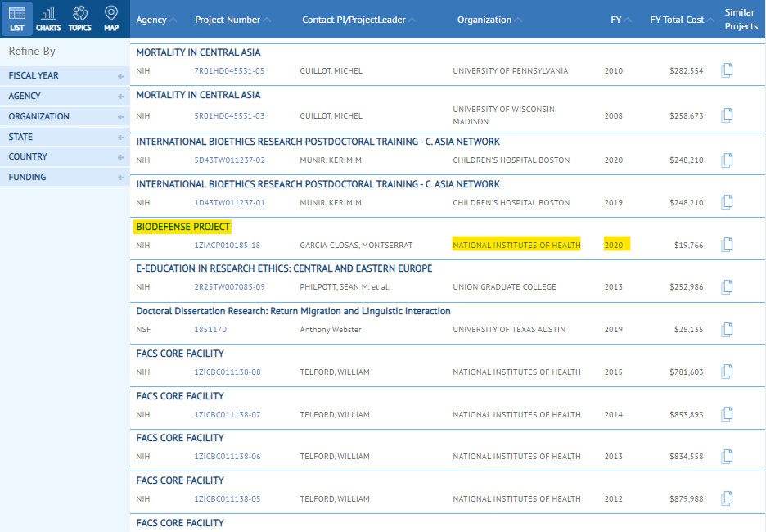The height and width of the screenshot is (532, 766).
Task: Select organization UNIVERSITY OF TEXAS AUSTIN
Action: (509, 330)
